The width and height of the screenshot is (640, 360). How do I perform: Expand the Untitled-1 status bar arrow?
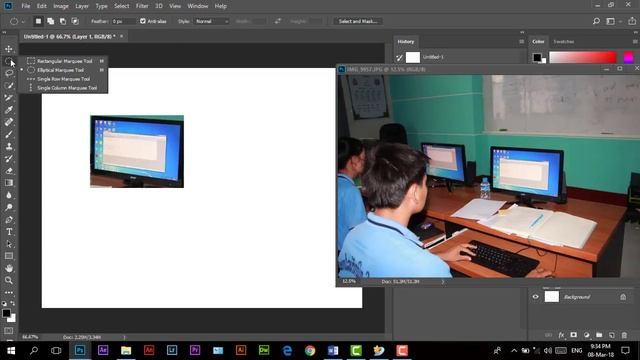(x=124, y=337)
